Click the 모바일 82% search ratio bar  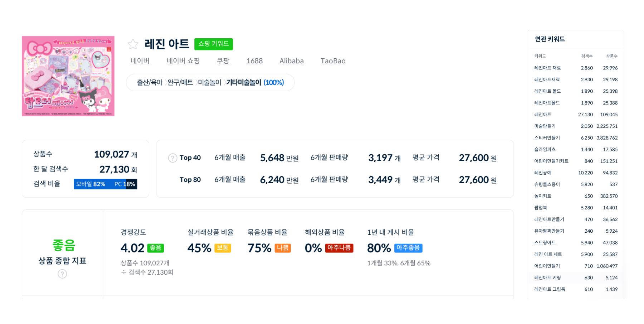click(x=99, y=184)
